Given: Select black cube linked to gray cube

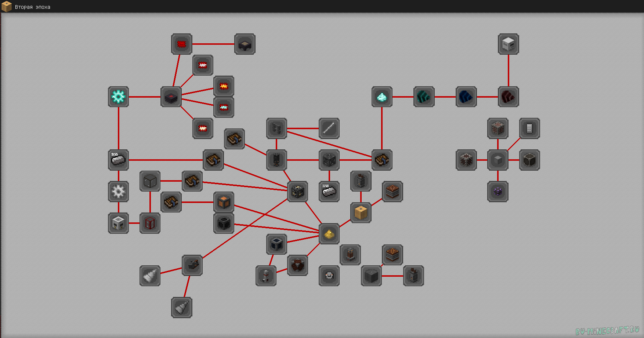Looking at the screenshot, I should click(x=529, y=160).
